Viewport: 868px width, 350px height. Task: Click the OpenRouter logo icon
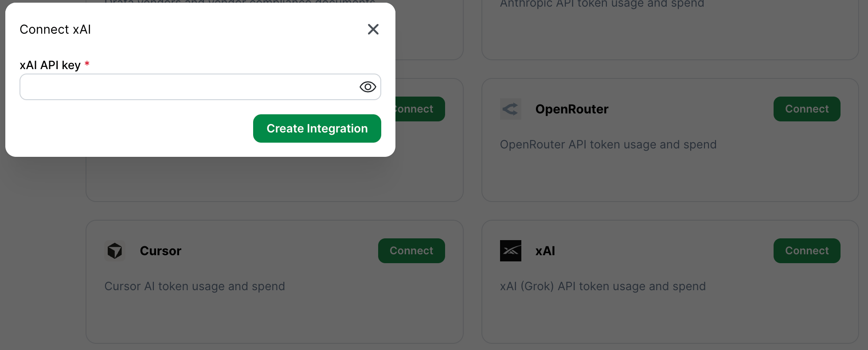[511, 109]
